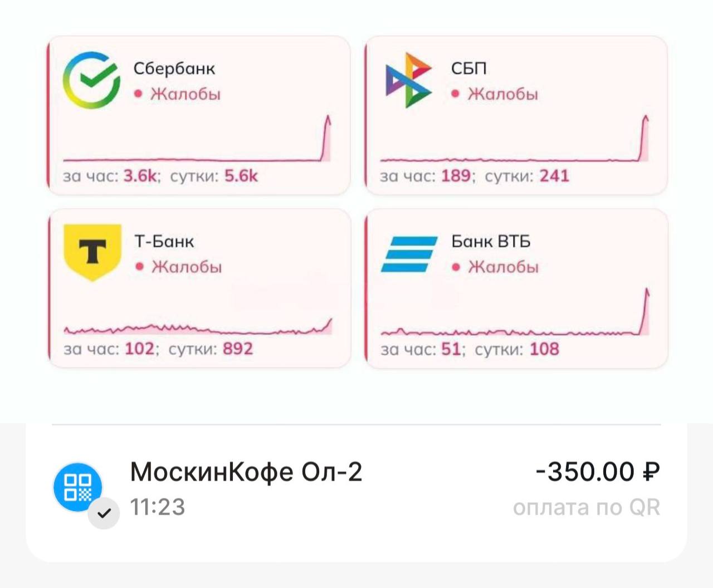Open the СБП card title
Screen dimensions: 713x588
click(x=468, y=68)
